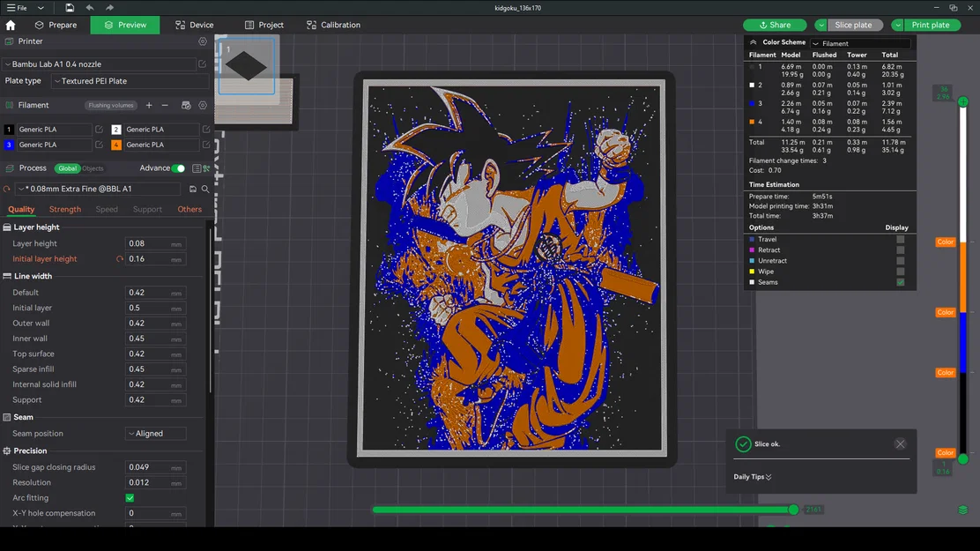Select the Others settings tab
The image size is (980, 551).
coord(189,209)
